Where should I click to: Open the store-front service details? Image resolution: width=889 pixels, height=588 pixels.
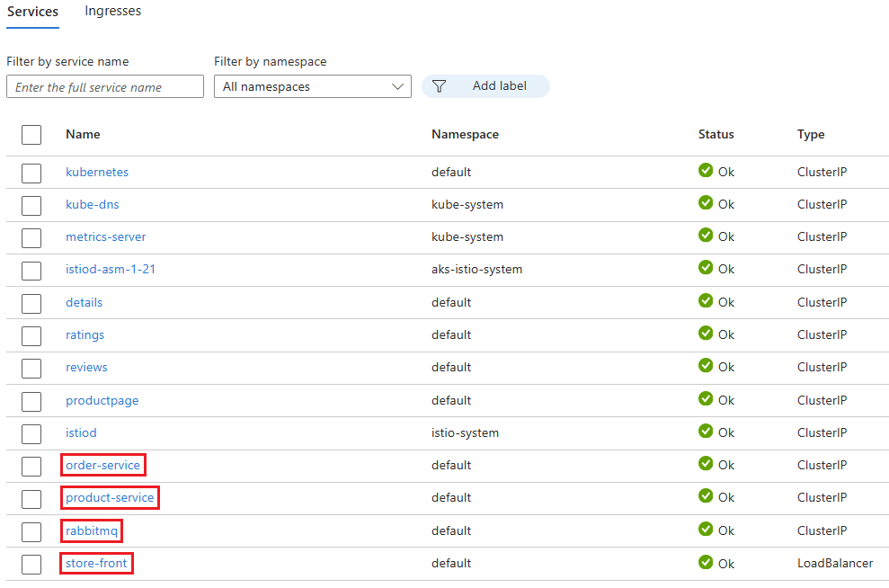pyautogui.click(x=96, y=563)
